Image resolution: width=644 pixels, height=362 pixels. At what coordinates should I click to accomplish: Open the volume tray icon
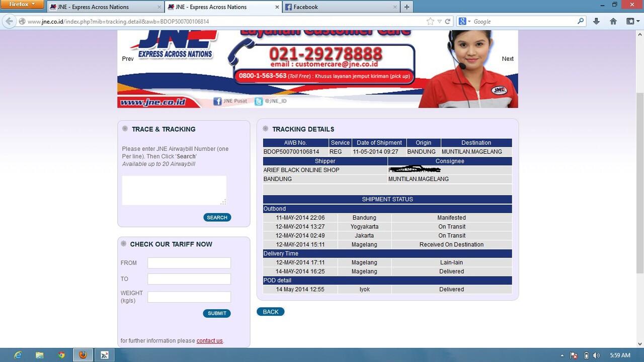point(597,355)
